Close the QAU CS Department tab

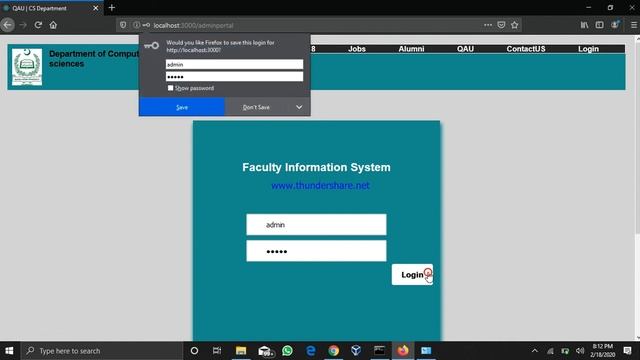(x=96, y=8)
